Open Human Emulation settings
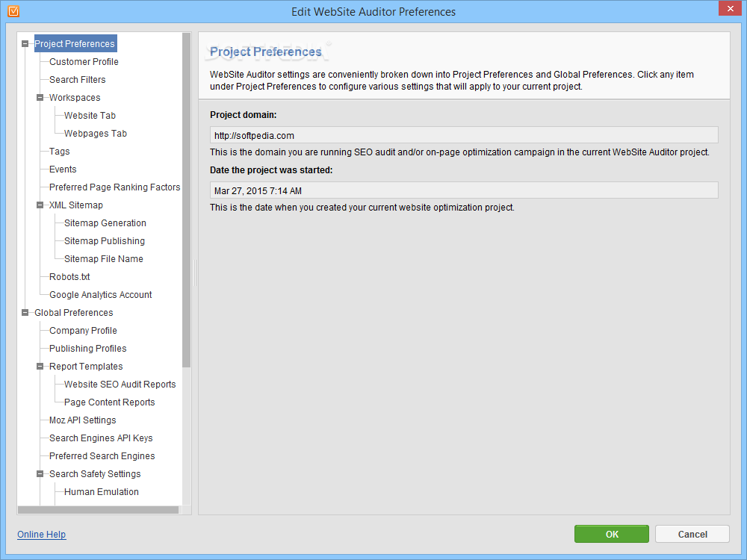The height and width of the screenshot is (560, 747). pyautogui.click(x=102, y=492)
